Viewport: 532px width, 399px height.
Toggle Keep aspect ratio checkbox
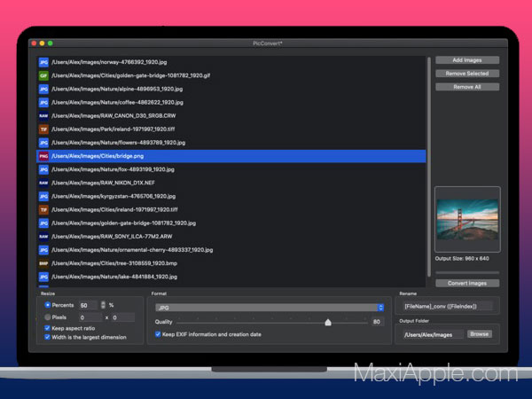click(47, 328)
